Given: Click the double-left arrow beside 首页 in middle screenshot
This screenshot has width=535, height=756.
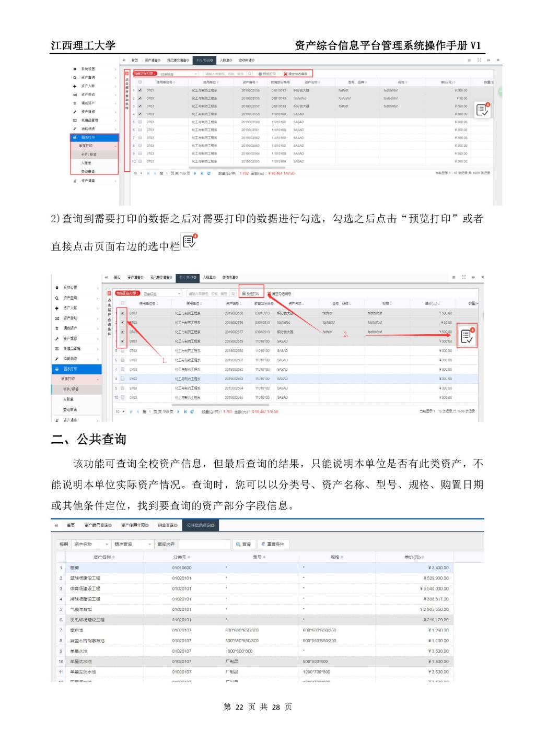Looking at the screenshot, I should pos(107,277).
